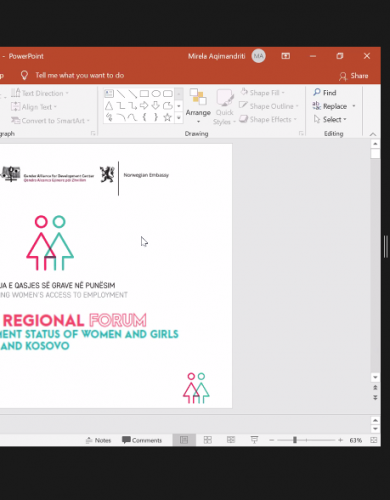390x500 pixels.
Task: Click the 63% zoom level
Action: point(356,440)
